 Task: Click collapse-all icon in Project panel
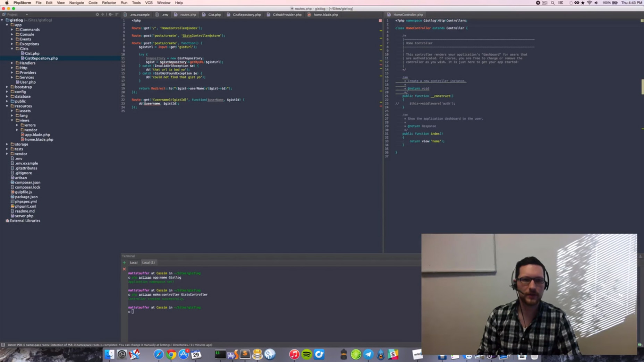click(103, 15)
